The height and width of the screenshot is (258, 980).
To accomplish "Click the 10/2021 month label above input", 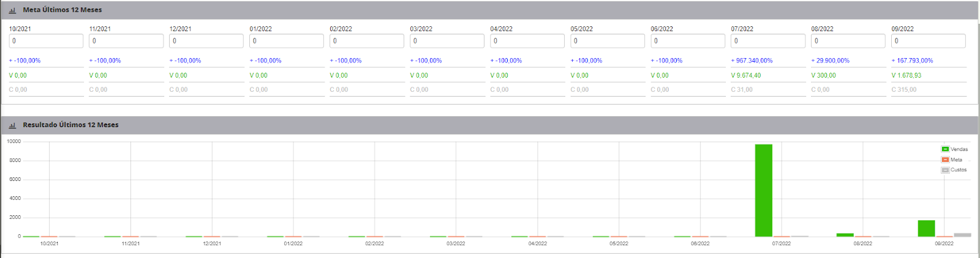I will pos(20,29).
